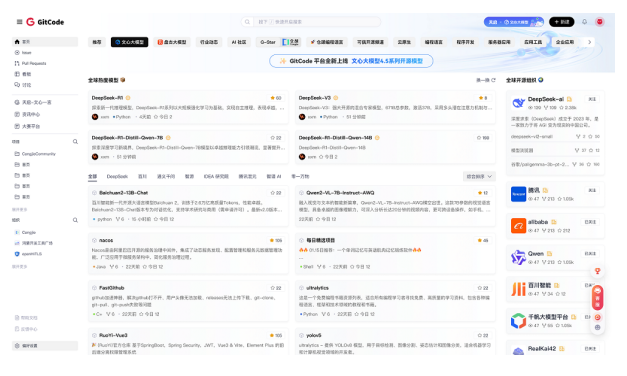Select the 盘古大模型 category tab
This screenshot has height=376, width=627.
pyautogui.click(x=172, y=42)
